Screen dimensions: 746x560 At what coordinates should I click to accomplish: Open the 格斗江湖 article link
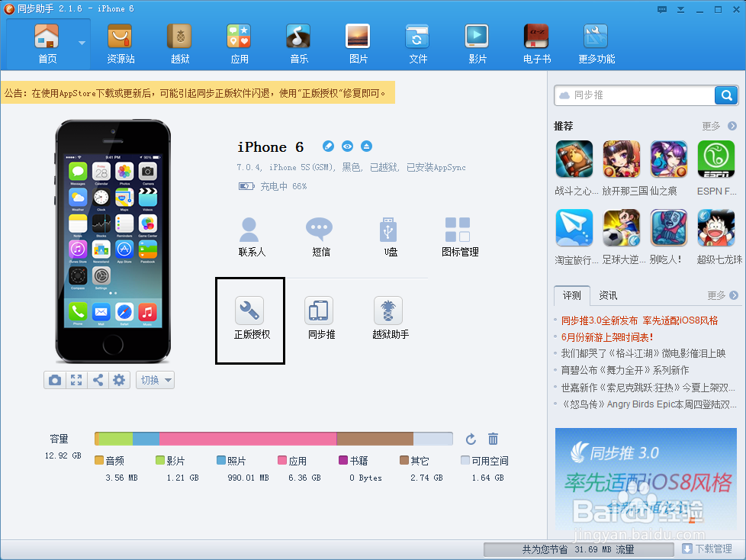pyautogui.click(x=643, y=353)
